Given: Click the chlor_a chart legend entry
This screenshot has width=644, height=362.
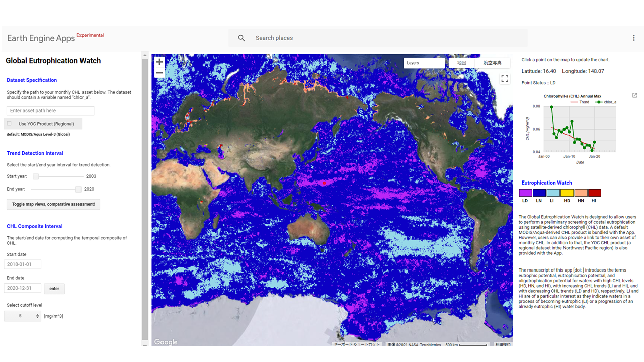Looking at the screenshot, I should tap(606, 102).
